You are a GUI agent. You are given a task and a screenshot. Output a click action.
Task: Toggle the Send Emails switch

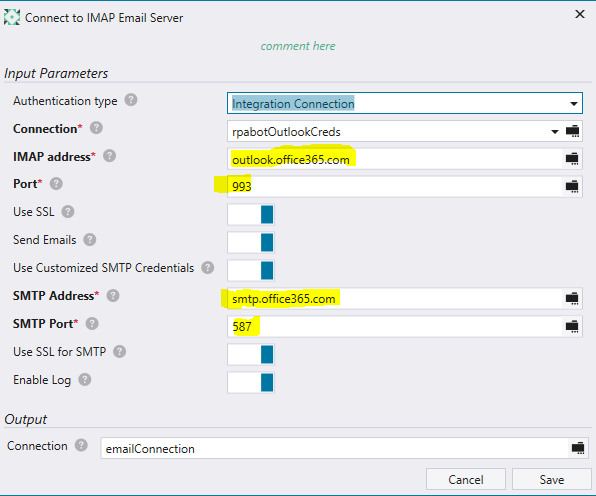251,242
